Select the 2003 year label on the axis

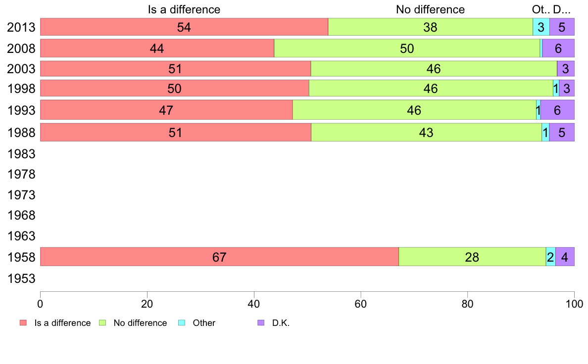(x=21, y=69)
